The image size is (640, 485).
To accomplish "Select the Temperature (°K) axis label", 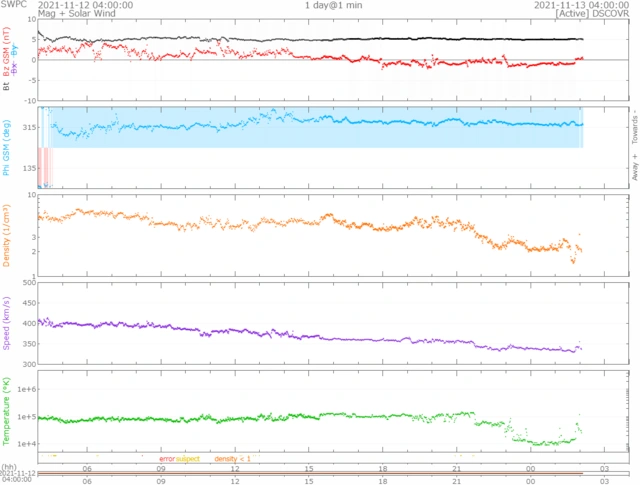I will pos(8,411).
